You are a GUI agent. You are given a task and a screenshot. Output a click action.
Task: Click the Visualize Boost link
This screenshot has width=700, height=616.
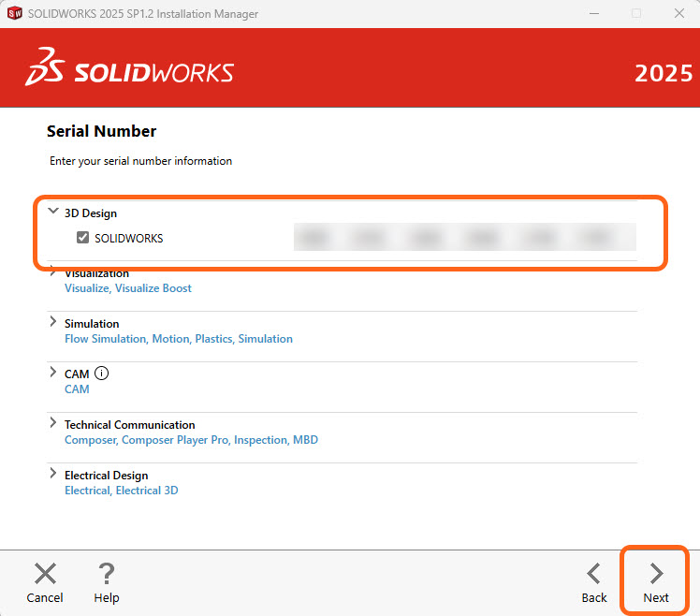(153, 288)
